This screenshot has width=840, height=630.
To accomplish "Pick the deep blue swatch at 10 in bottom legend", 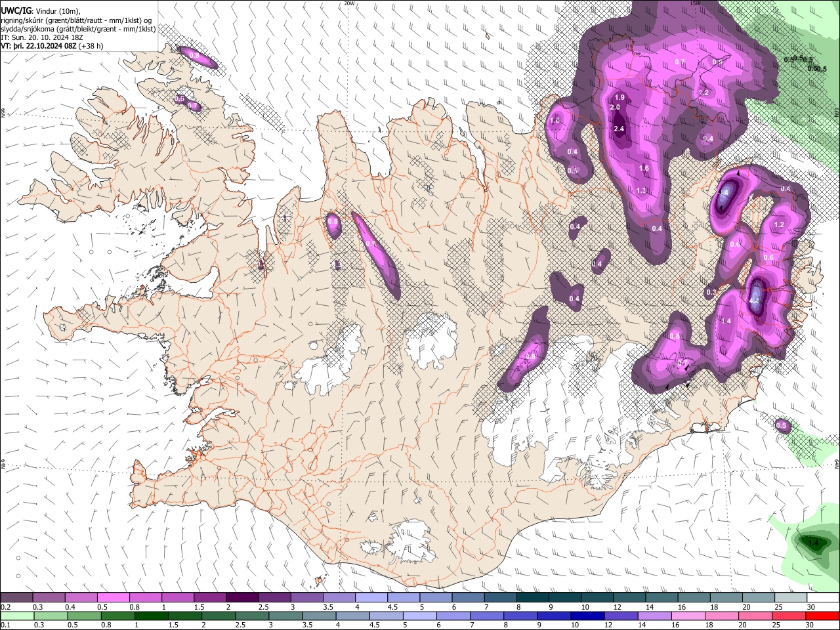I will coord(587,616).
